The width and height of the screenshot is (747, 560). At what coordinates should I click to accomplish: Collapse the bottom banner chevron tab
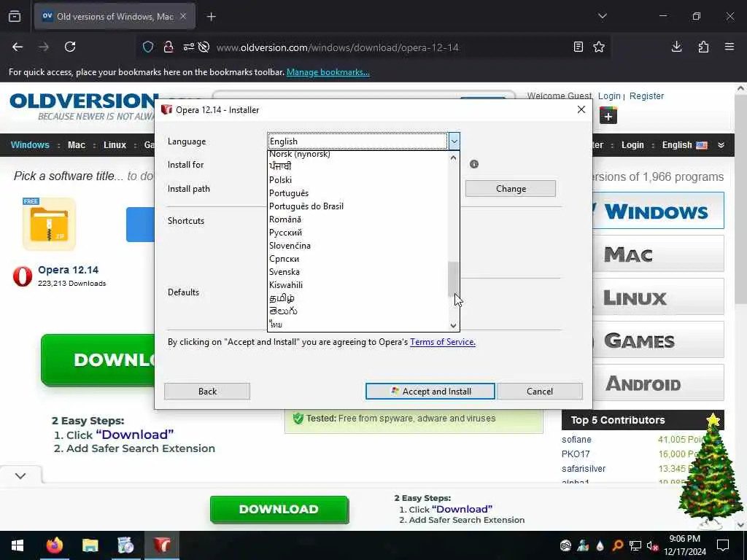point(20,475)
